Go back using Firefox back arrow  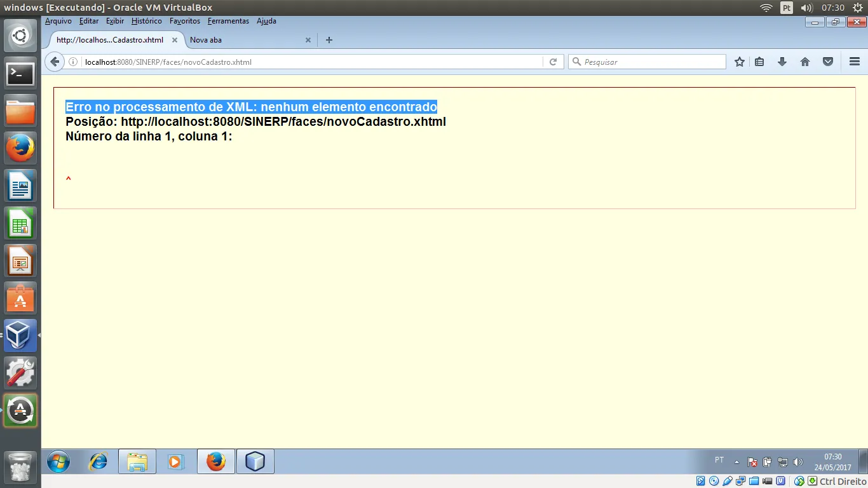[55, 62]
